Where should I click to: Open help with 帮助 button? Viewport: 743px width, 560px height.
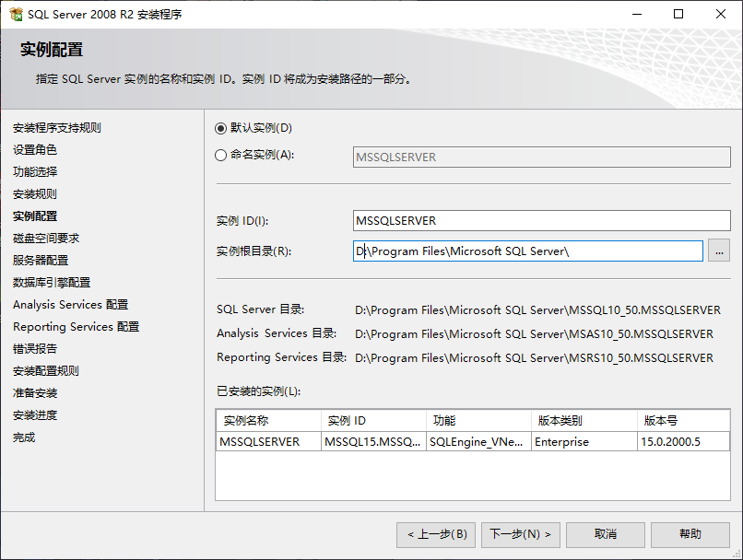pyautogui.click(x=690, y=534)
